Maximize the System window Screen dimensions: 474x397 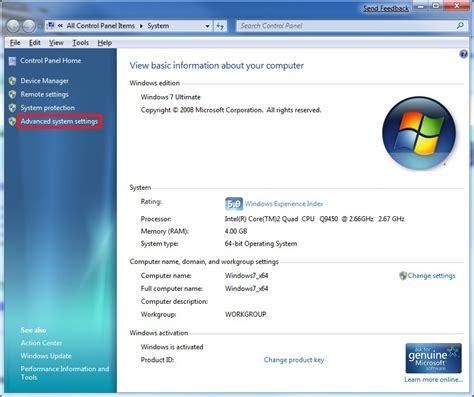coord(436,7)
